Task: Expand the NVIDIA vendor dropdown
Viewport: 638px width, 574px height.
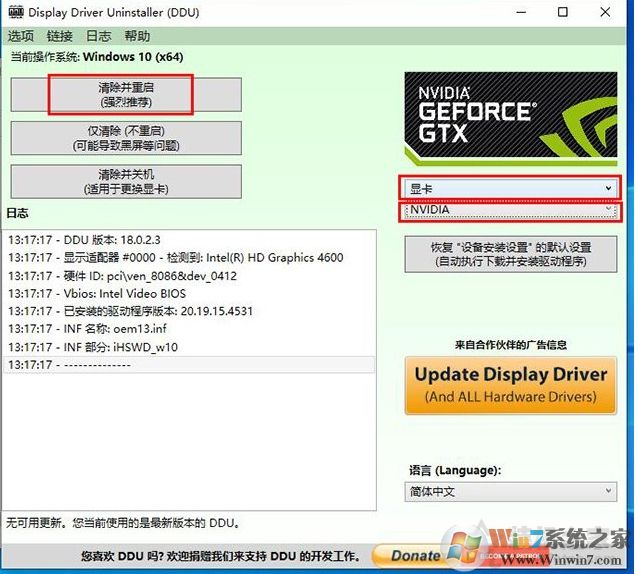Action: click(x=510, y=210)
